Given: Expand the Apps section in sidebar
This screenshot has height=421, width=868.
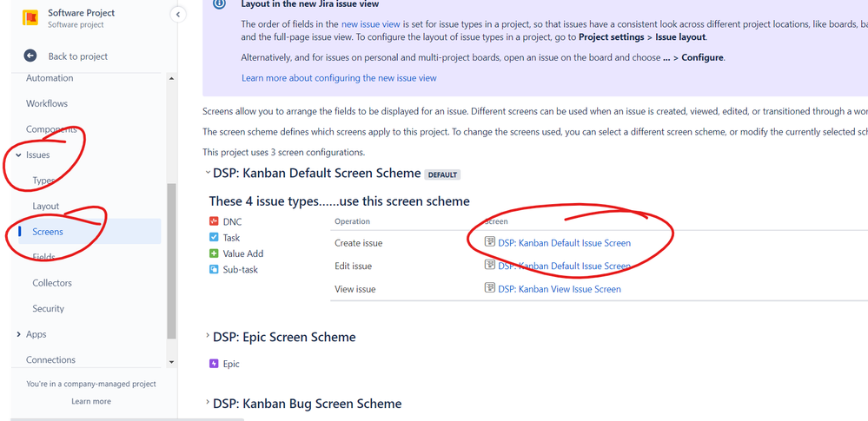Looking at the screenshot, I should 19,334.
